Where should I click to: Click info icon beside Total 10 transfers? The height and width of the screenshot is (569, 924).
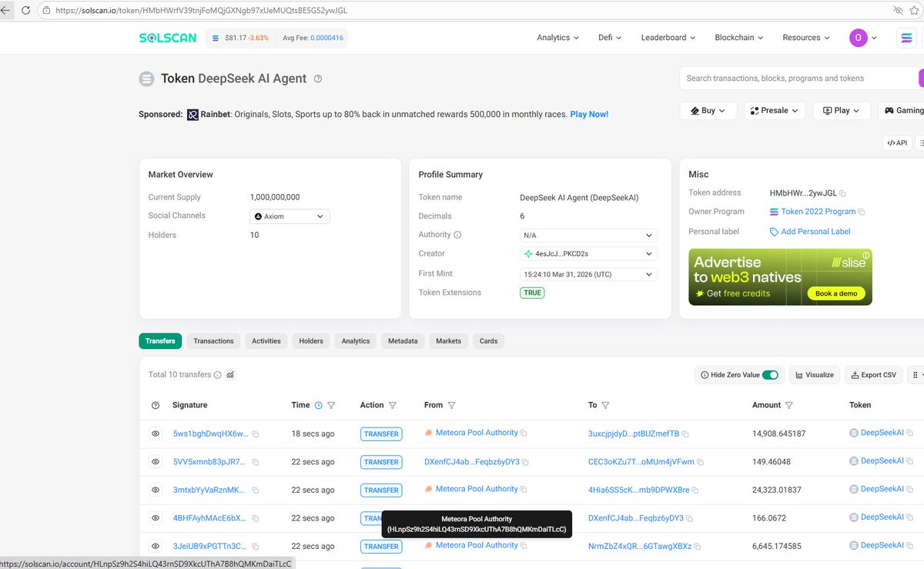pyautogui.click(x=218, y=375)
